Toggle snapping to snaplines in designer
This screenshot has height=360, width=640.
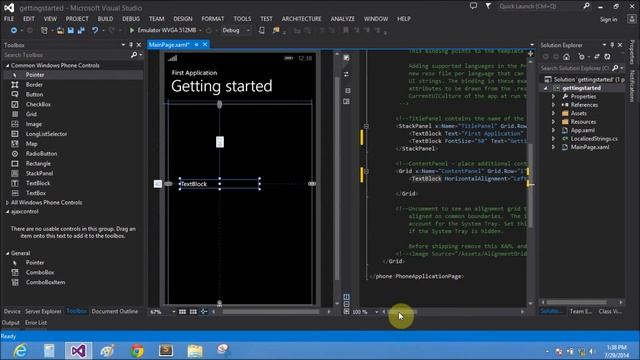pyautogui.click(x=204, y=312)
